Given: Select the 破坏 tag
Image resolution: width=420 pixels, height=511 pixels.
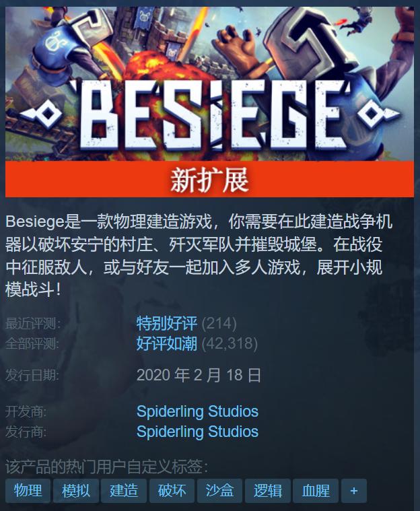Looking at the screenshot, I should tap(172, 491).
